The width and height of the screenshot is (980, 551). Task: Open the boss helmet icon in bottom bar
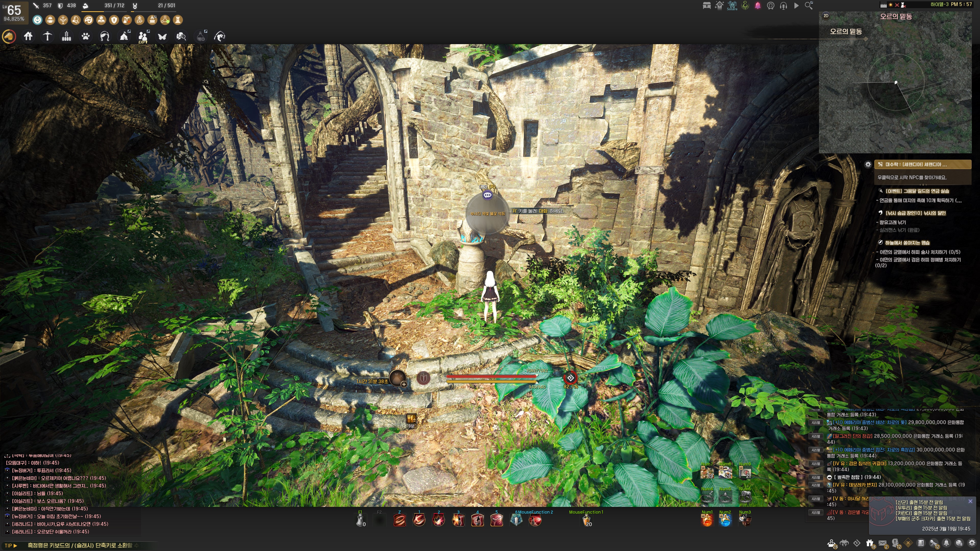(844, 543)
